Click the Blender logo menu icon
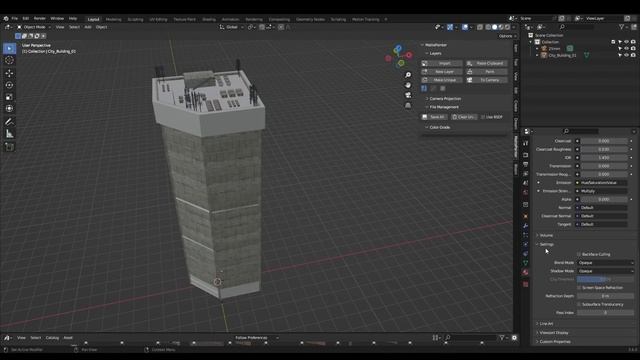Image resolution: width=640 pixels, height=360 pixels. point(6,19)
